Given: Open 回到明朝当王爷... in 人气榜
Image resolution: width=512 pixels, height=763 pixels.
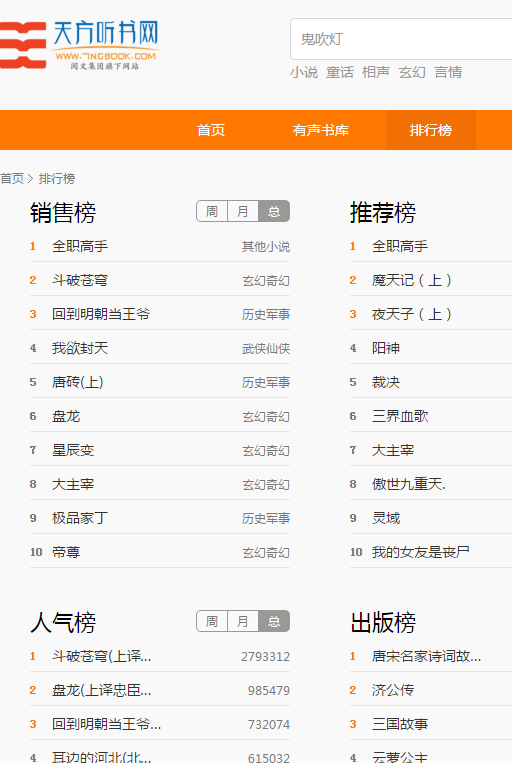Looking at the screenshot, I should tap(107, 725).
